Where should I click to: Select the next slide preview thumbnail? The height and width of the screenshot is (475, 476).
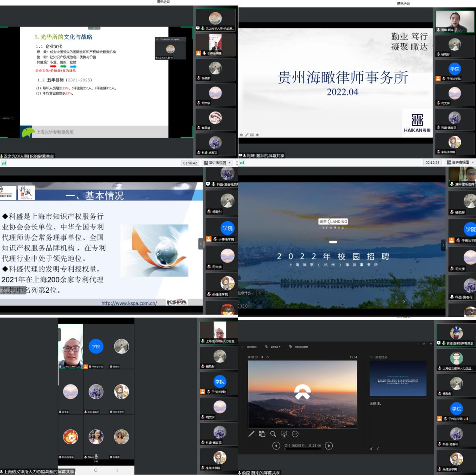(x=398, y=378)
